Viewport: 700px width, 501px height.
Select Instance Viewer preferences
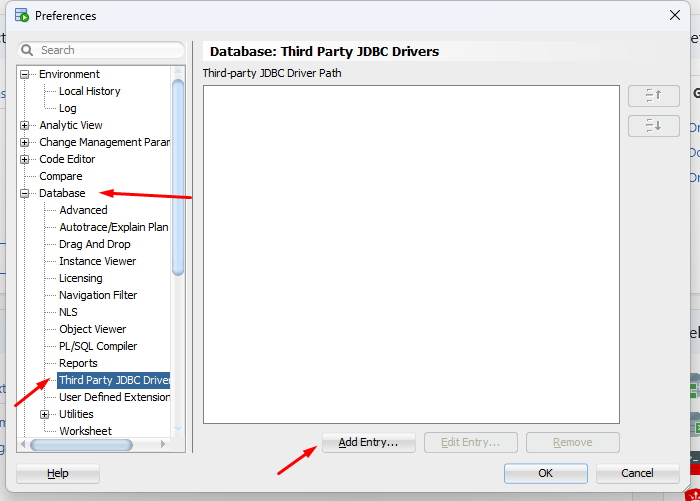point(97,261)
